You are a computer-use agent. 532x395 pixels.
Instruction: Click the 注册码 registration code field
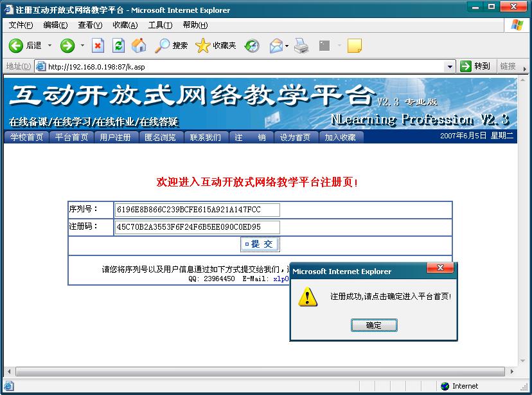tap(197, 227)
